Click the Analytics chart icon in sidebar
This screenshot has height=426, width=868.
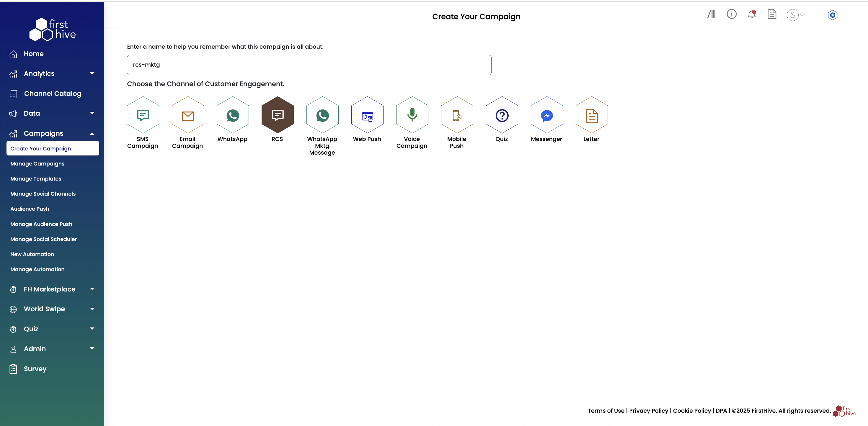tap(13, 74)
